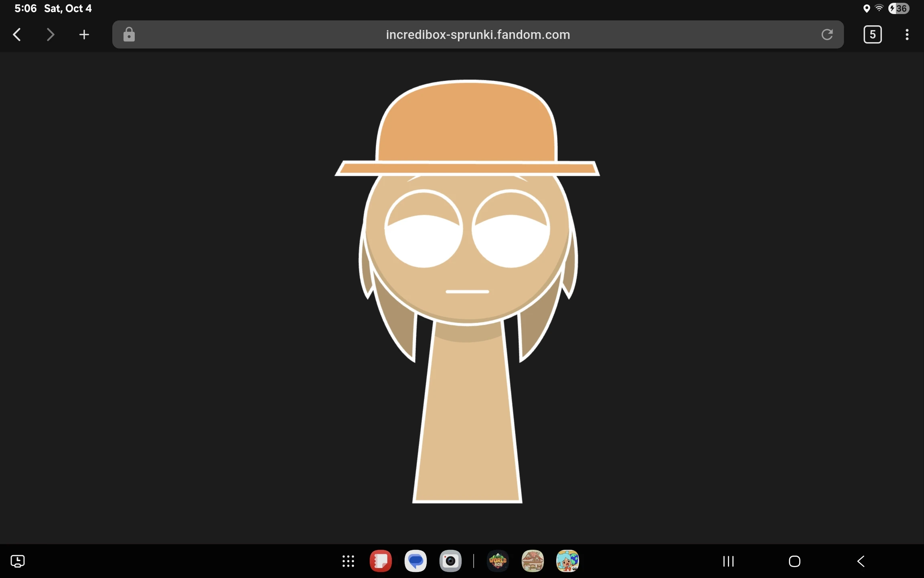Open the taskbar icon at far left
This screenshot has width=924, height=578.
[x=18, y=561]
